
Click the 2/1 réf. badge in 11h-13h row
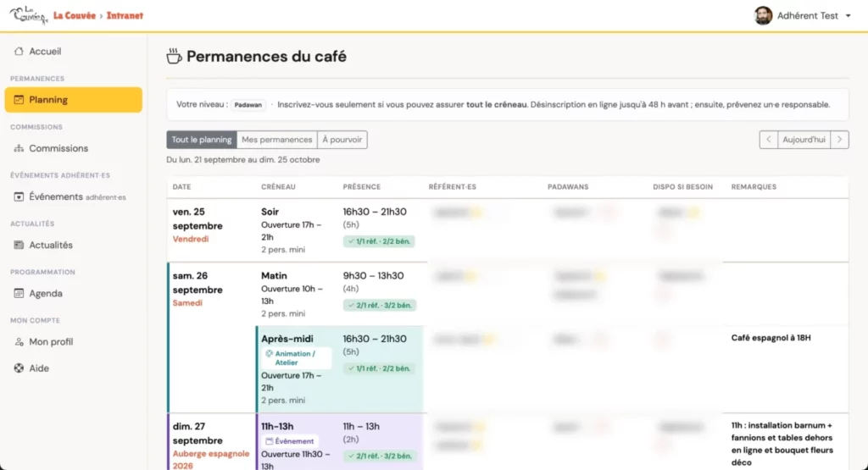point(379,456)
